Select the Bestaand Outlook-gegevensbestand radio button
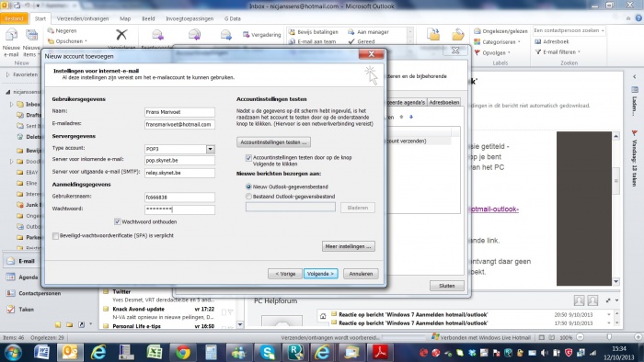 [248, 197]
